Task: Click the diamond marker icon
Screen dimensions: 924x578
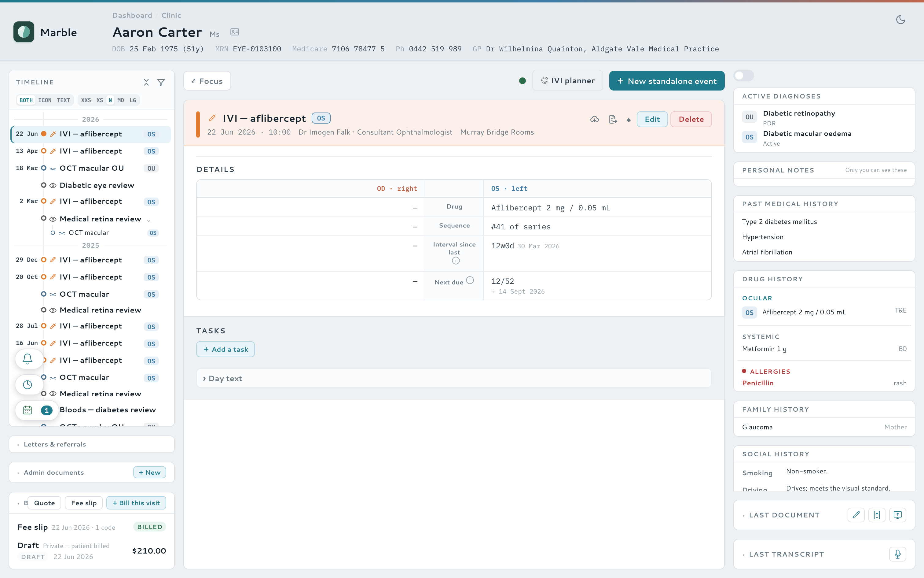Action: pos(629,120)
